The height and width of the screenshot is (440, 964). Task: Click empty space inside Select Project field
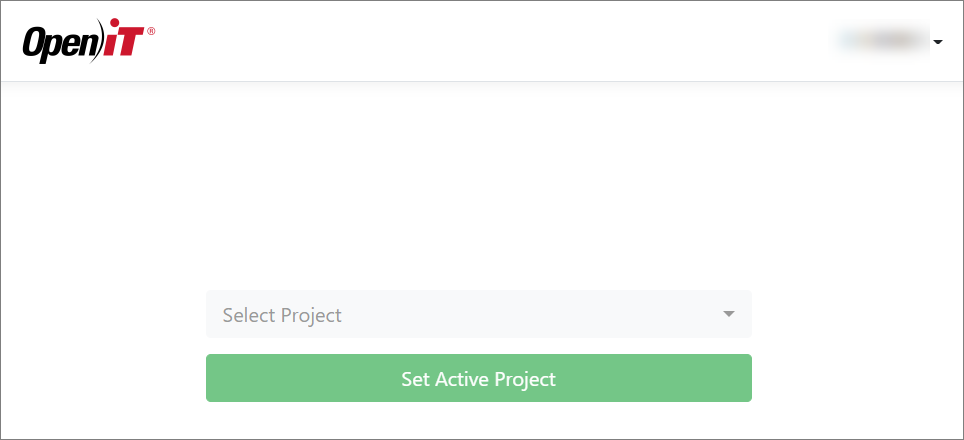[x=530, y=314]
